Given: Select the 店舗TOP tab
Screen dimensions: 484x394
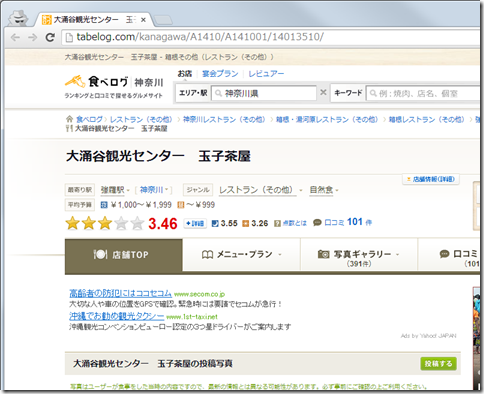Looking at the screenshot, I should pos(124,255).
